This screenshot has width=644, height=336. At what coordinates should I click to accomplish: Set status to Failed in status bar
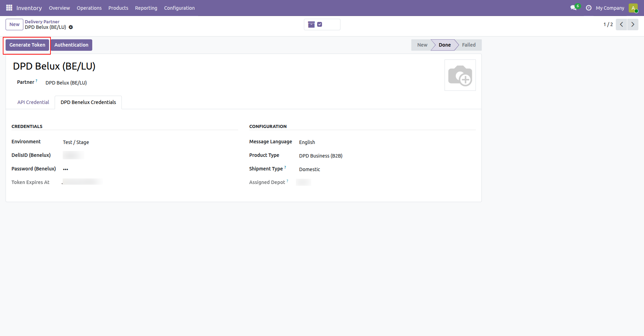(x=469, y=45)
